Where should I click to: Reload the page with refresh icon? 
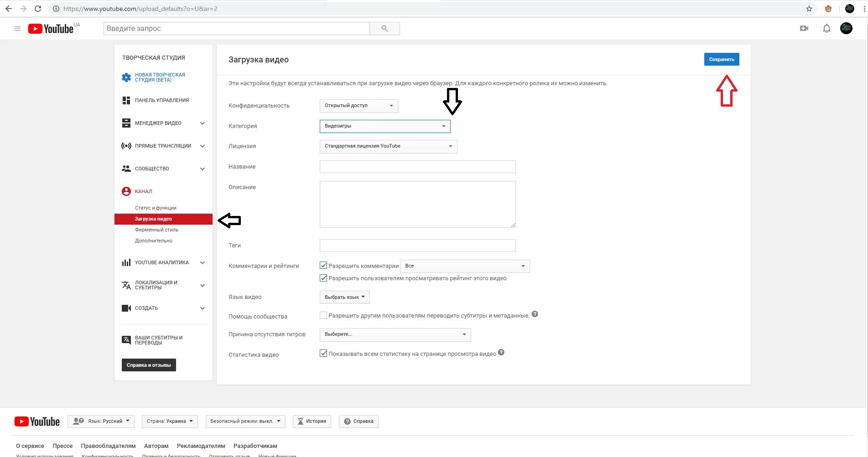tap(38, 9)
